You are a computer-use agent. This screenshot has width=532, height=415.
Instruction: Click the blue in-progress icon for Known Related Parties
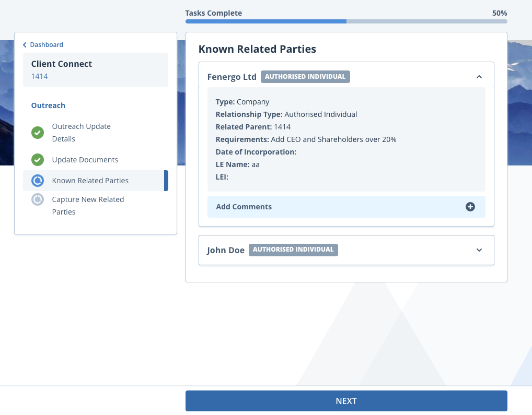click(37, 181)
